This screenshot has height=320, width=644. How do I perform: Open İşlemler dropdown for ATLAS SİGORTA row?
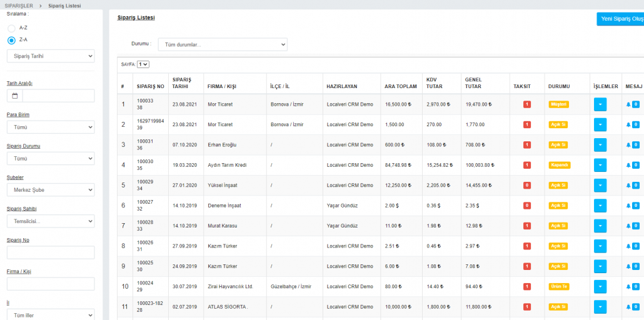pos(600,307)
